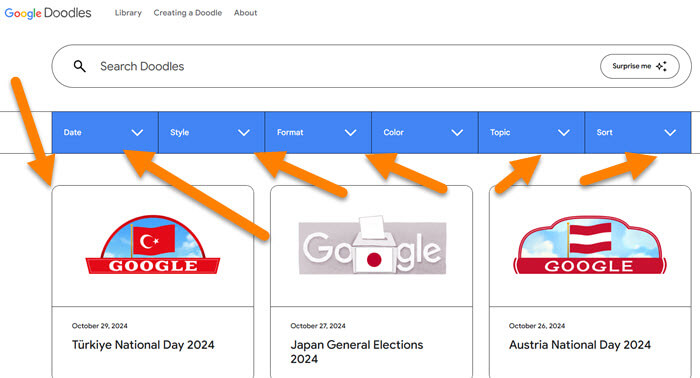Open Creating a Doodle page
The width and height of the screenshot is (700, 378).
click(x=188, y=13)
